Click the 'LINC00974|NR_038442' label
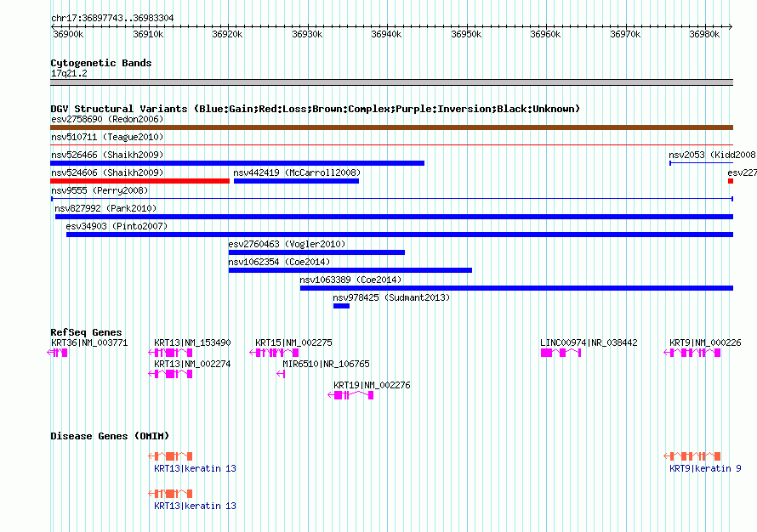The image size is (757, 532). (x=589, y=343)
